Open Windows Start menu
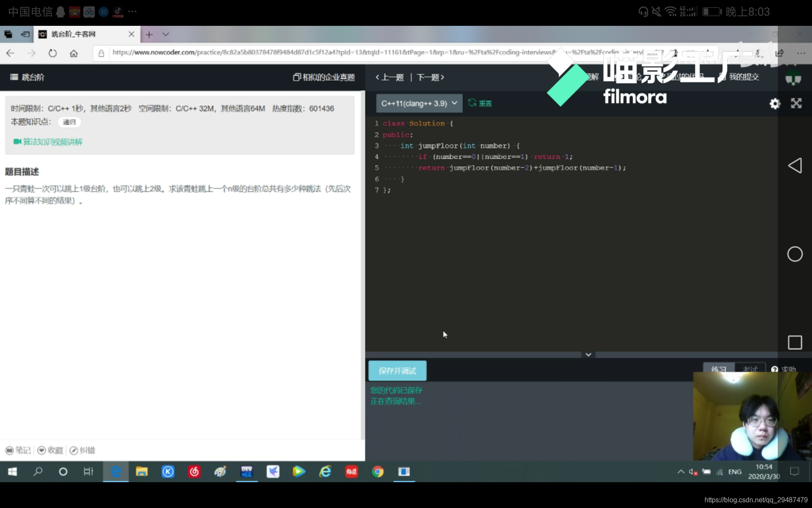 point(12,472)
